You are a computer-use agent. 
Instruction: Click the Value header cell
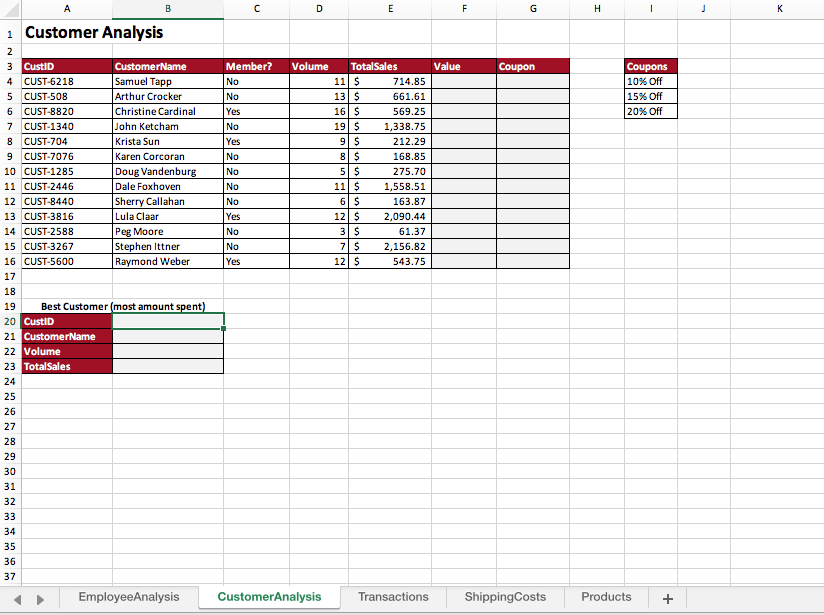click(464, 66)
